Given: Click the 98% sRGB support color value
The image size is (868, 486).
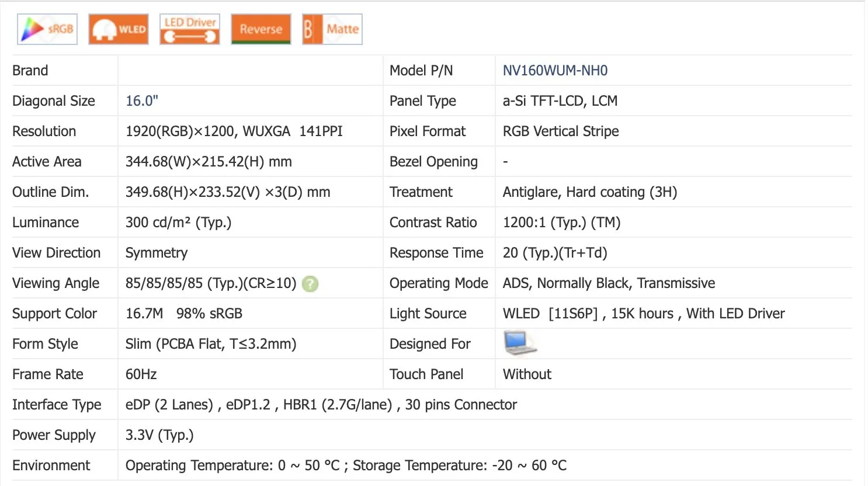Looking at the screenshot, I should [x=209, y=314].
